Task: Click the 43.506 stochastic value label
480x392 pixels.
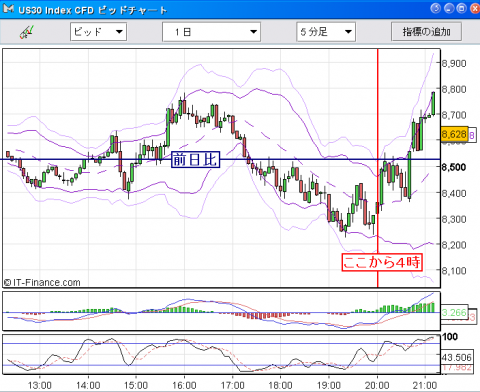Action: tap(457, 357)
